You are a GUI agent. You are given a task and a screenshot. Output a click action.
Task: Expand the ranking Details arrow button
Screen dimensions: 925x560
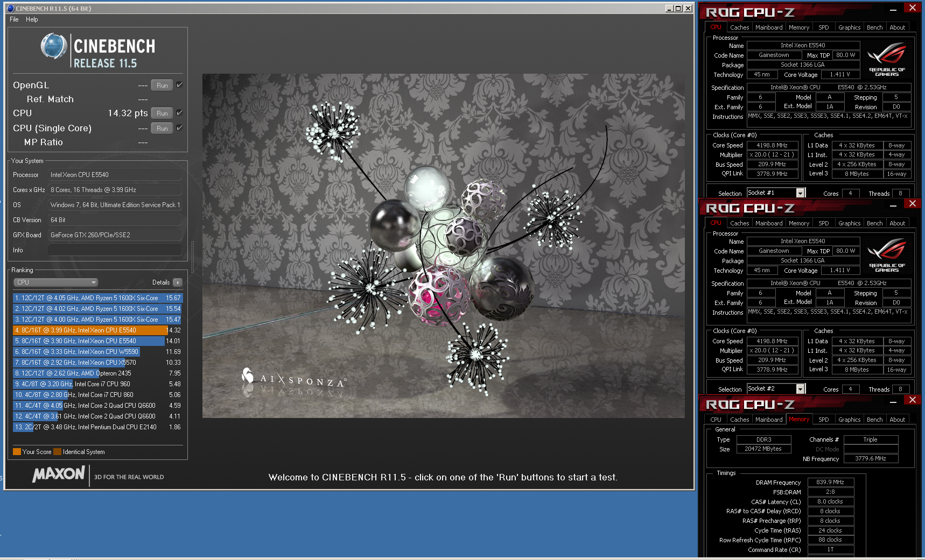pyautogui.click(x=178, y=282)
